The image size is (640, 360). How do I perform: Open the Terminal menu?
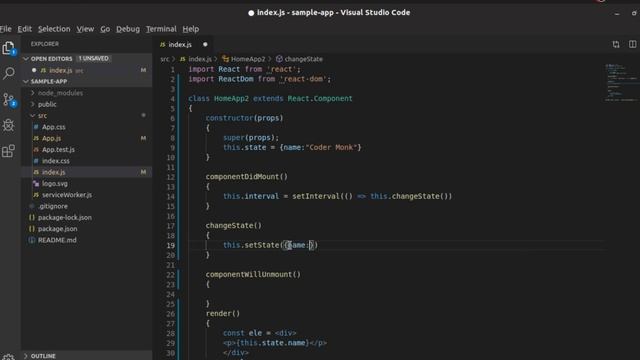pyautogui.click(x=161, y=29)
